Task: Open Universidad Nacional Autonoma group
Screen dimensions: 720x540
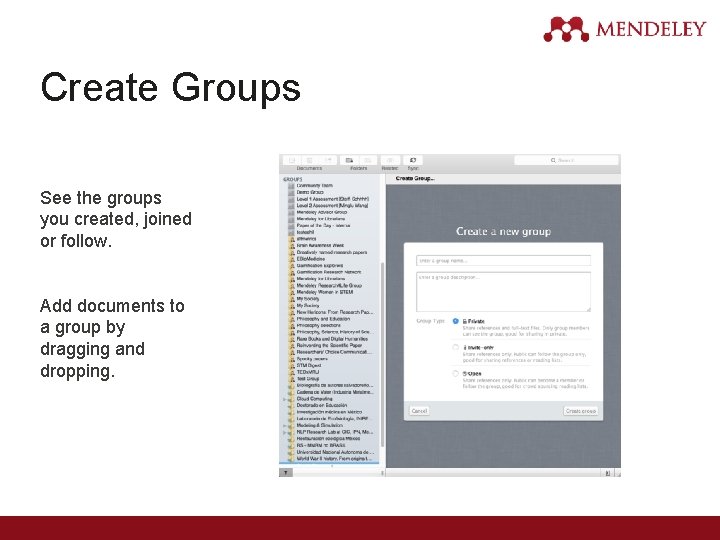Action: click(x=335, y=452)
